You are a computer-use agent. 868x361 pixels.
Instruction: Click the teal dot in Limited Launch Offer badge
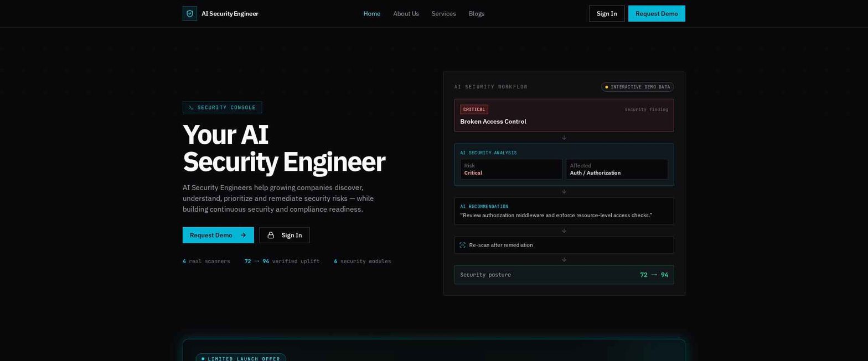203,359
